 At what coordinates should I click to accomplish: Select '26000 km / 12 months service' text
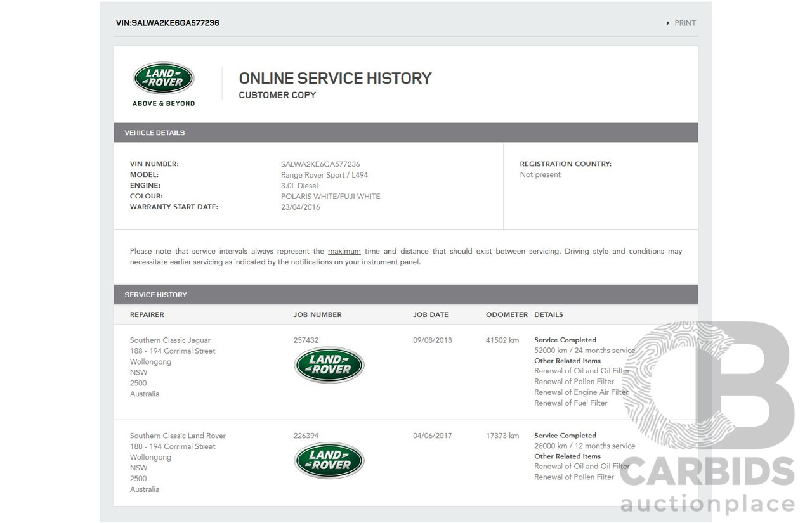coord(584,446)
